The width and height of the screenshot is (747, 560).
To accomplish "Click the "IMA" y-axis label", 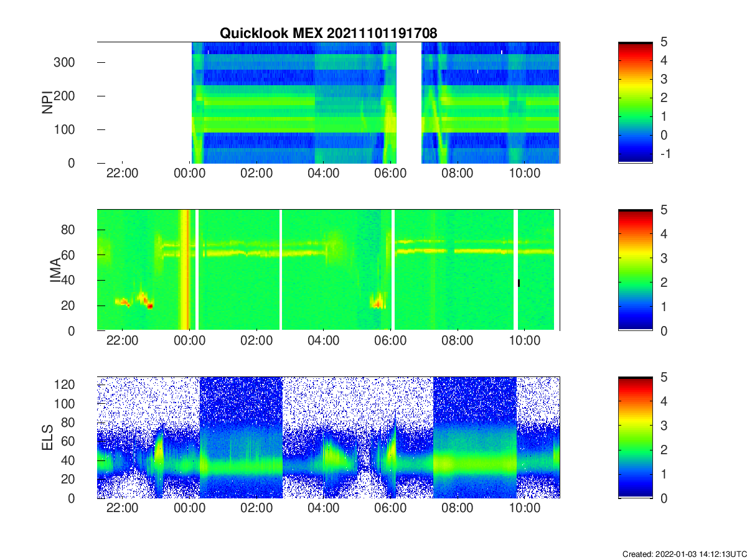I will (55, 270).
